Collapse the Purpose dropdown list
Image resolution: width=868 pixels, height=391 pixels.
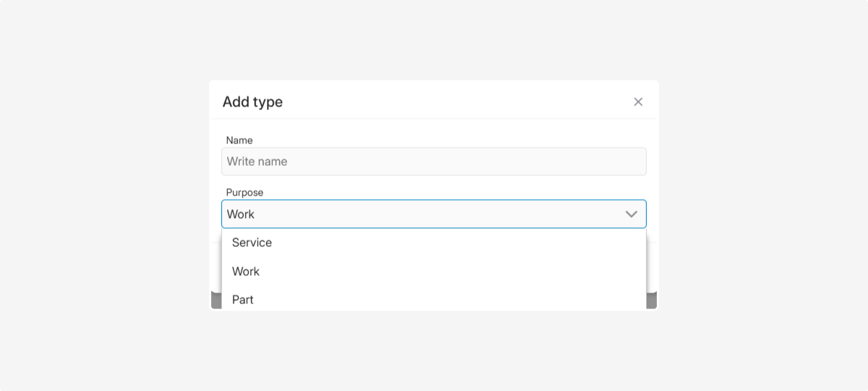tap(631, 214)
